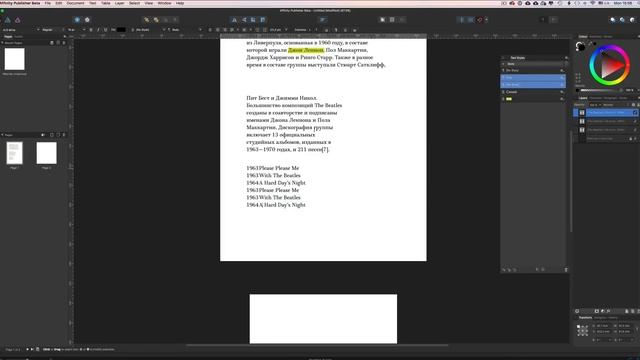Open the Window menu
The width and height of the screenshot is (640, 360).
[x=164, y=3]
